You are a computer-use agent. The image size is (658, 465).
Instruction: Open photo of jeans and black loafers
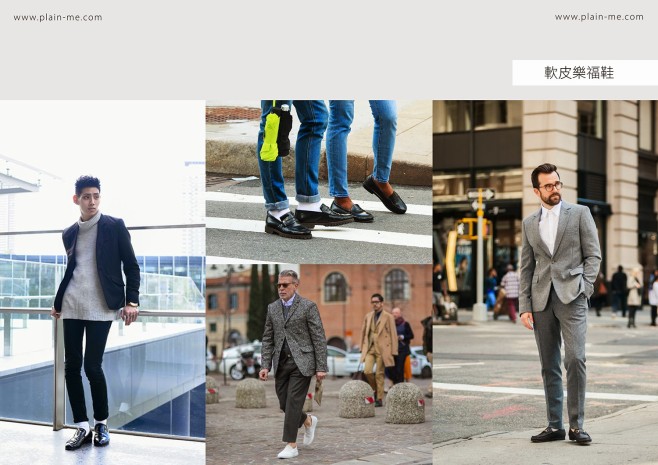pos(319,182)
